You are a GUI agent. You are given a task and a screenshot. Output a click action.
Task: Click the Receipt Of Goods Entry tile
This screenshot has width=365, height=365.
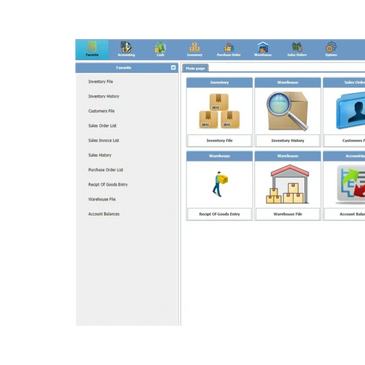tap(219, 186)
